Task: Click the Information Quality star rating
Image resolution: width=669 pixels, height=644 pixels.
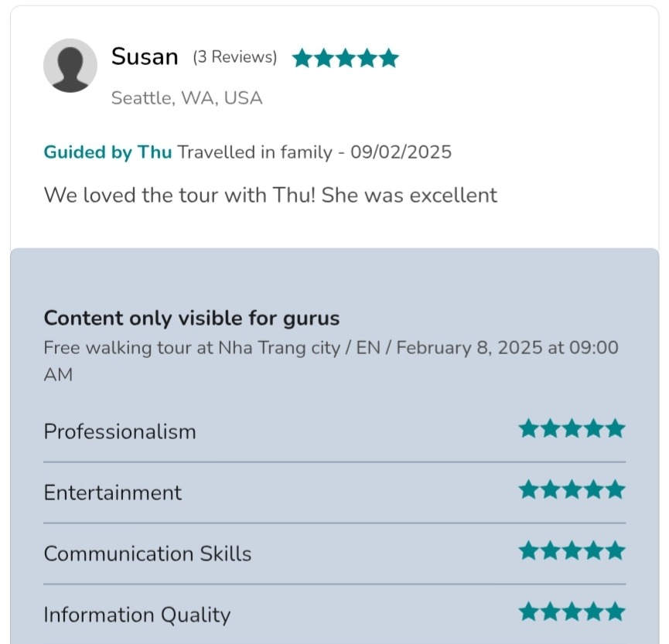Action: (572, 612)
